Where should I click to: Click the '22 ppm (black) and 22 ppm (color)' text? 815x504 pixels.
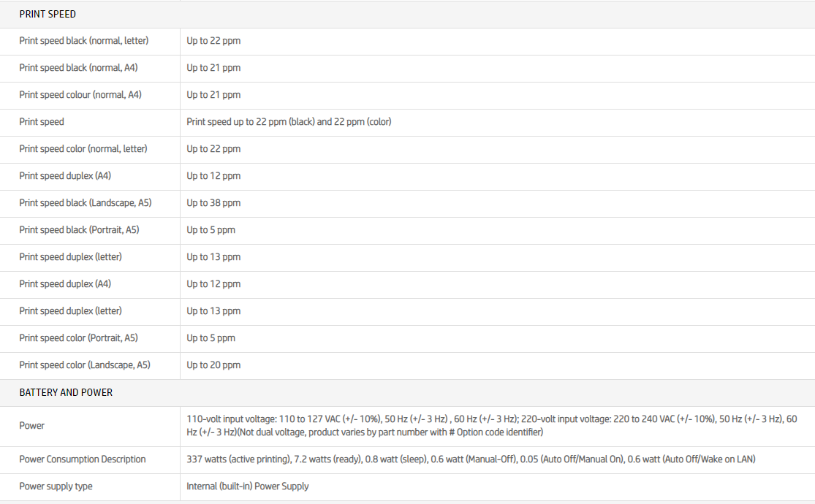point(323,122)
